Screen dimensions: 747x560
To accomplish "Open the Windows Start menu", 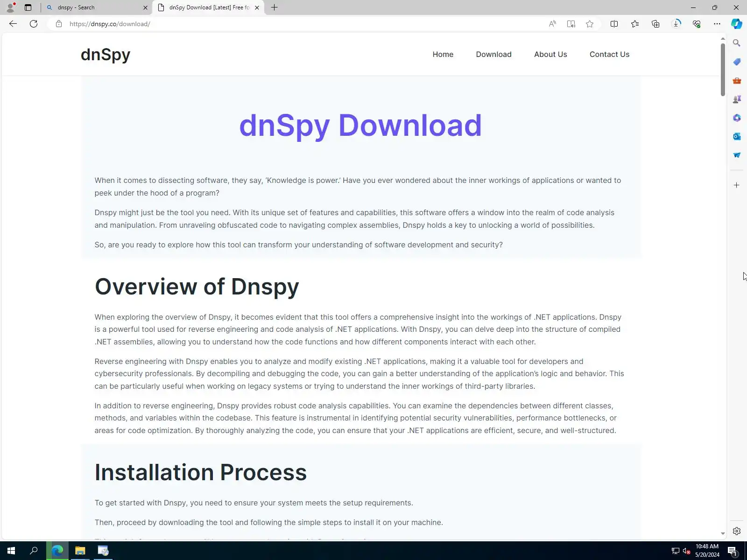I will [11, 551].
